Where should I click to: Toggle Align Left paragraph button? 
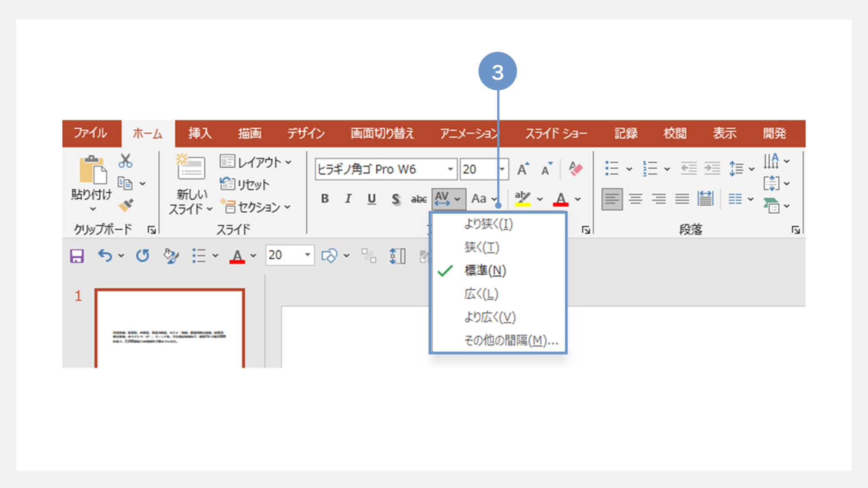click(x=612, y=199)
